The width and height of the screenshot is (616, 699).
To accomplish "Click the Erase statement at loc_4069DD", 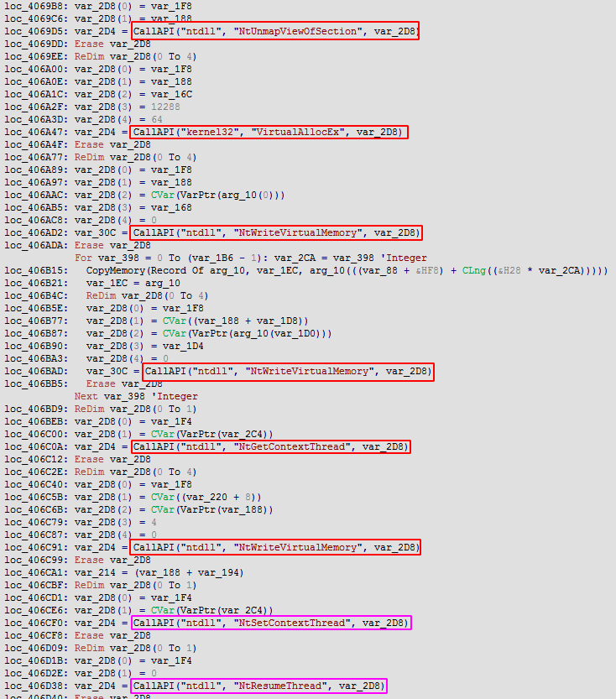I will coord(112,44).
